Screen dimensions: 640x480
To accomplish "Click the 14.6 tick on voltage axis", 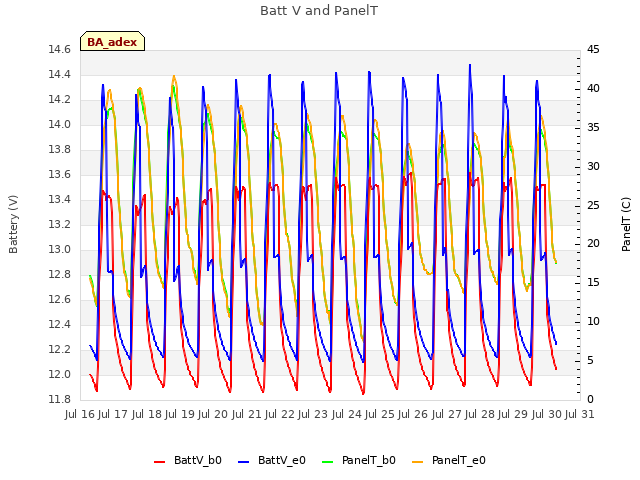I will (x=60, y=49).
